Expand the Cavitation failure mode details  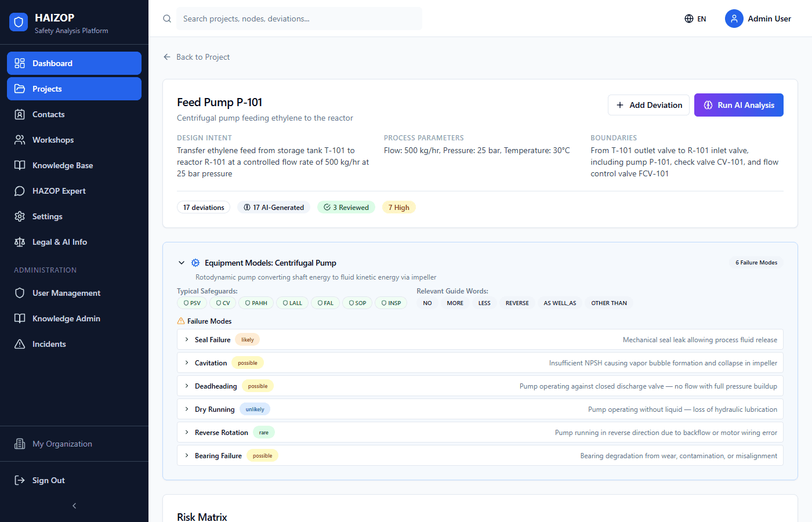[x=186, y=362]
